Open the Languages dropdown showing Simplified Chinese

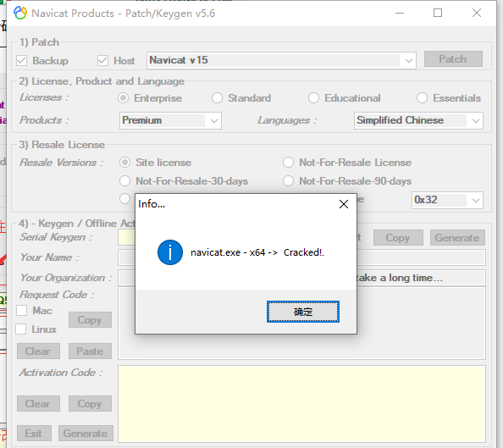[418, 120]
